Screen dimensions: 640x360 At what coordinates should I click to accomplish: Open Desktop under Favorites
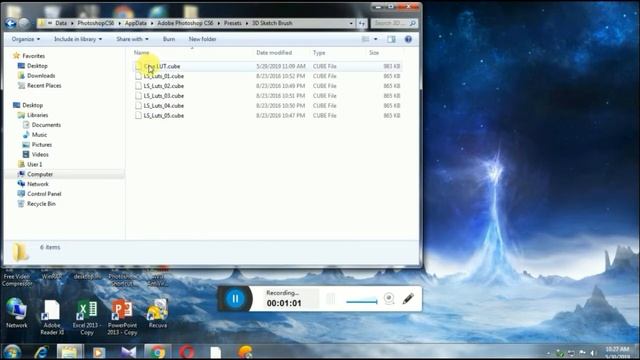[x=37, y=66]
